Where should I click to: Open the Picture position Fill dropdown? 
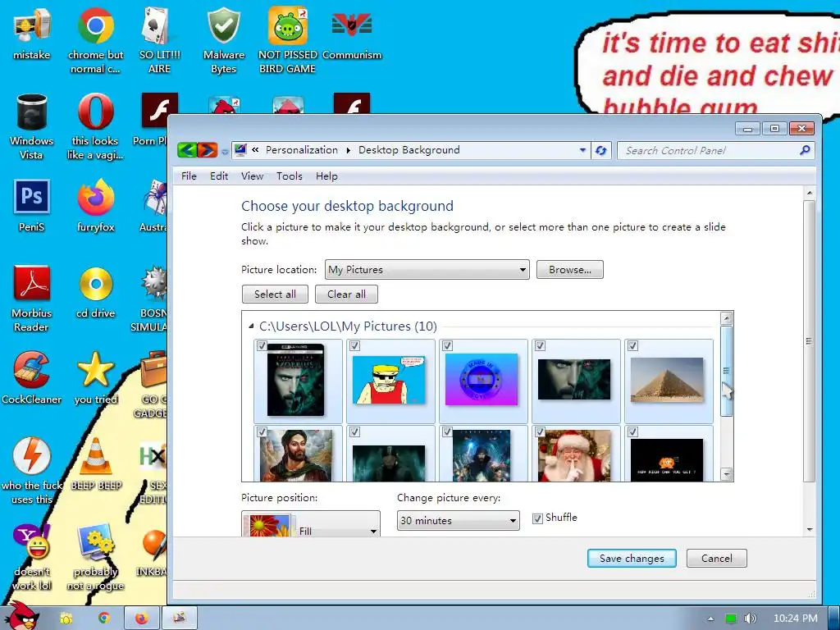[x=311, y=524]
